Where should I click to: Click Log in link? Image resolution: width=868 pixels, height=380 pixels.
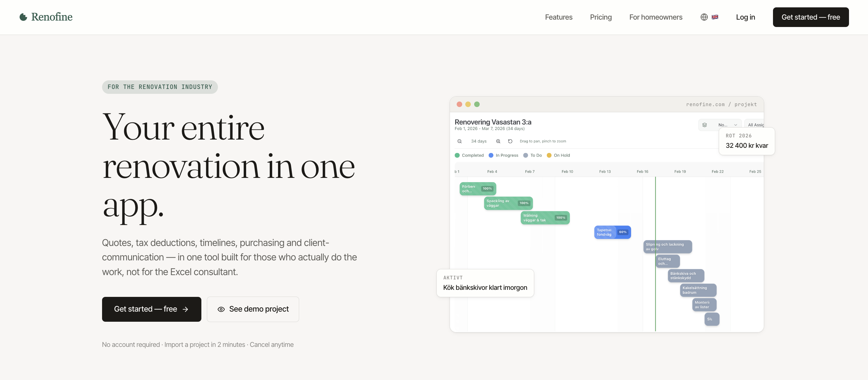[745, 17]
